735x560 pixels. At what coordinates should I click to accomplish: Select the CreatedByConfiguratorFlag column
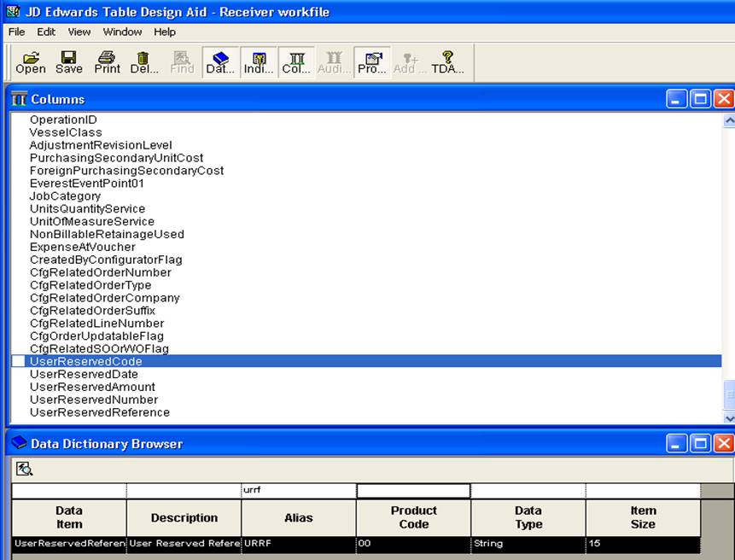(106, 260)
